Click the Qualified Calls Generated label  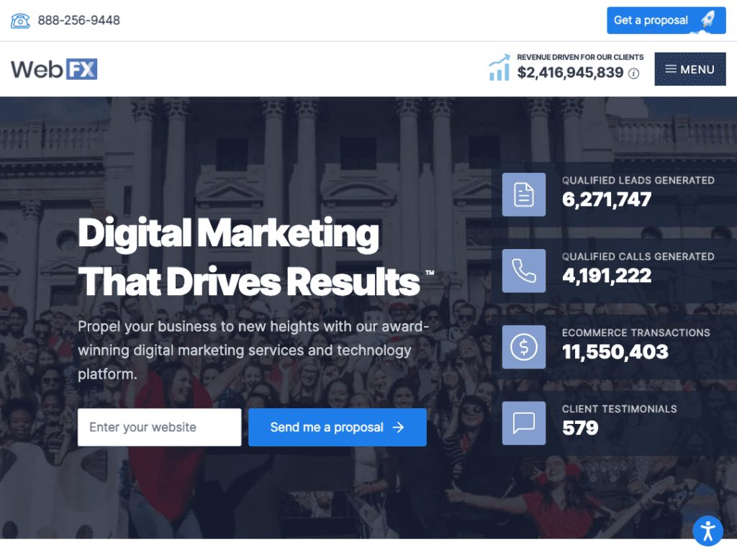pos(638,256)
